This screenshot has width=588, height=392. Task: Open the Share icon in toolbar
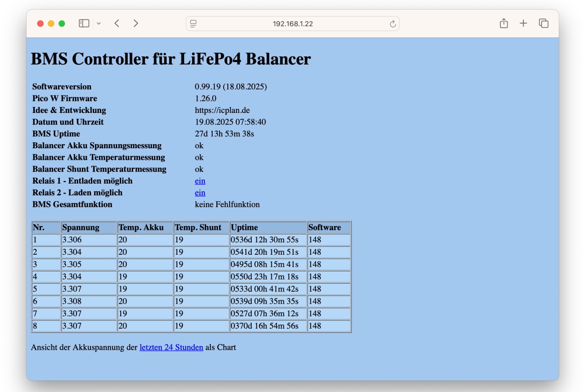[504, 23]
